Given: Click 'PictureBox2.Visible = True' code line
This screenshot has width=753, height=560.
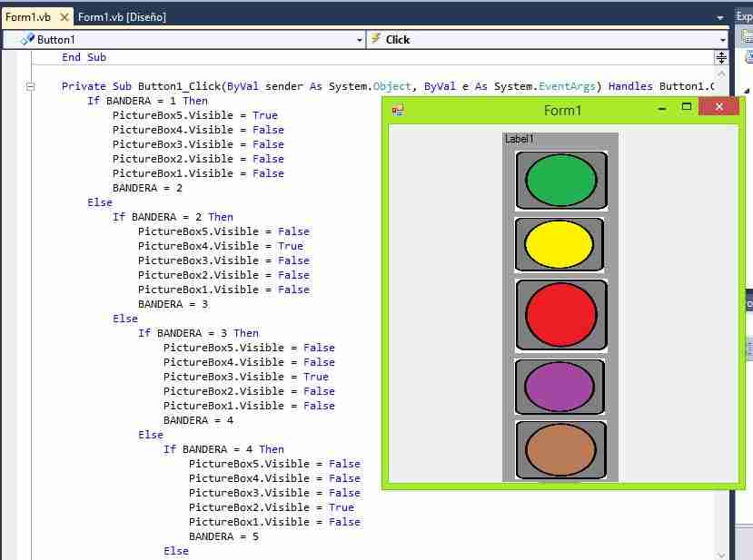Looking at the screenshot, I should [x=272, y=507].
